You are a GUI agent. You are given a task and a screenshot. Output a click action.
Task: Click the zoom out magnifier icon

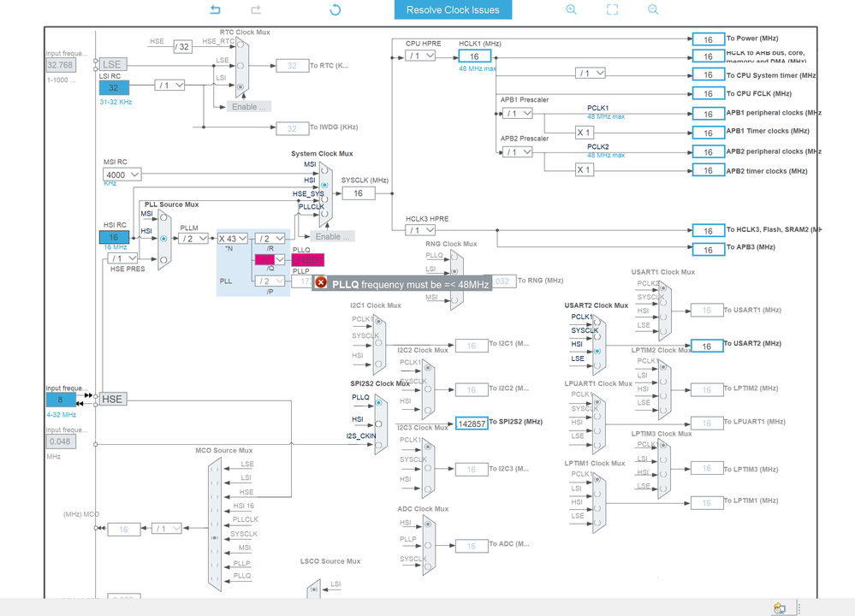[x=653, y=9]
